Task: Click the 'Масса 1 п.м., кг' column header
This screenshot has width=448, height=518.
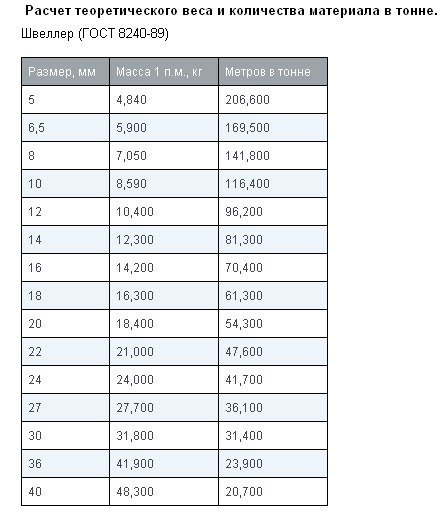Action: (164, 72)
